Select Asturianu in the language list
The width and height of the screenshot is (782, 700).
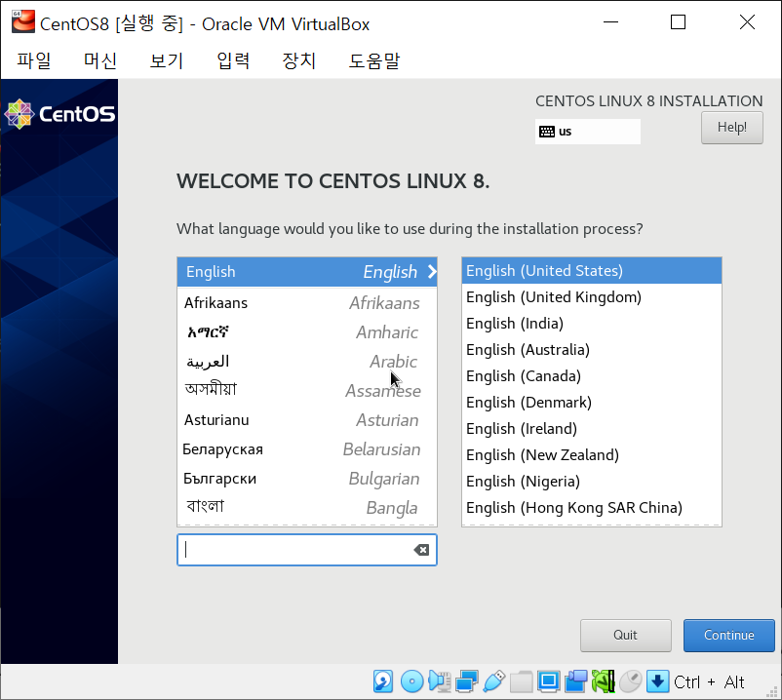(x=307, y=420)
